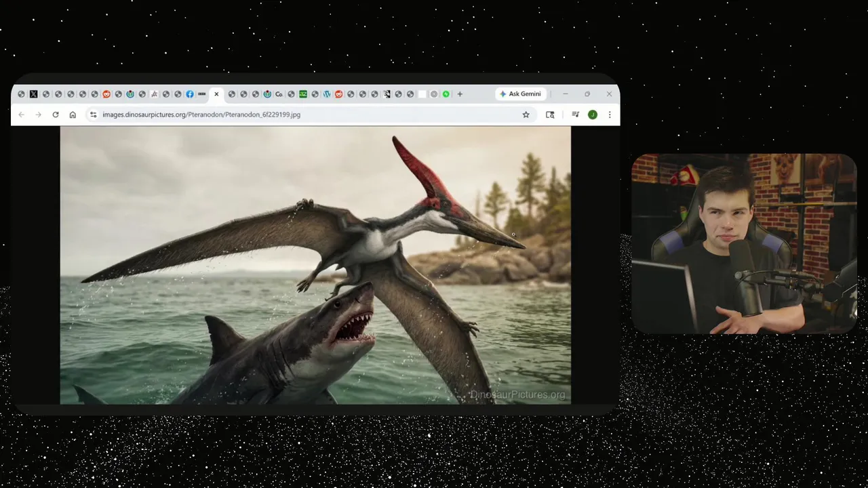Switch to the blank white square icon tab

[422, 94]
